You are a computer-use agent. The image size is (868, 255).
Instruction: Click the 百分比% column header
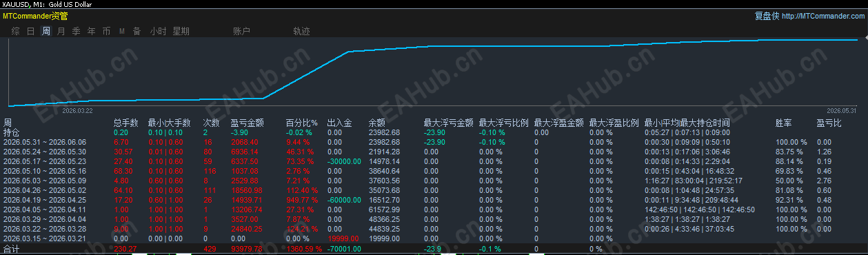tap(301, 123)
